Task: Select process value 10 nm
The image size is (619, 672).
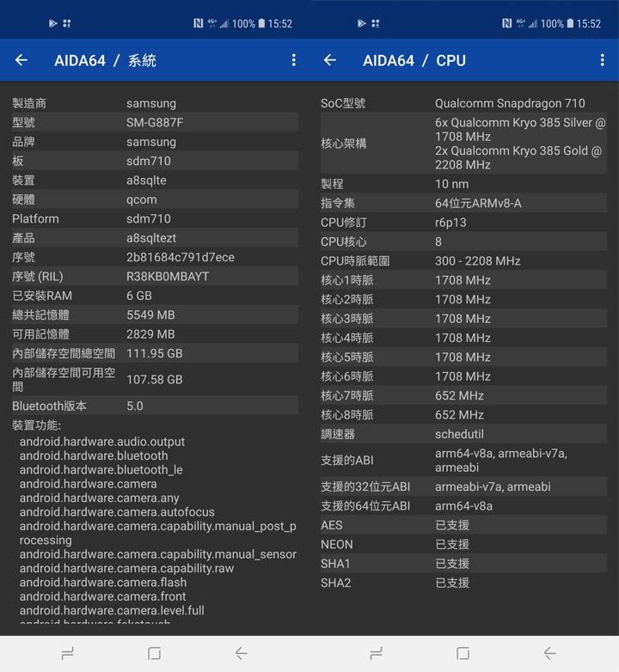Action: [x=452, y=184]
